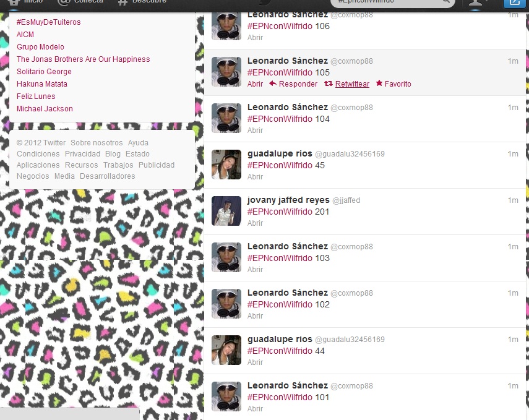
Task: Click Favorito on tweet 105
Action: pyautogui.click(x=398, y=84)
